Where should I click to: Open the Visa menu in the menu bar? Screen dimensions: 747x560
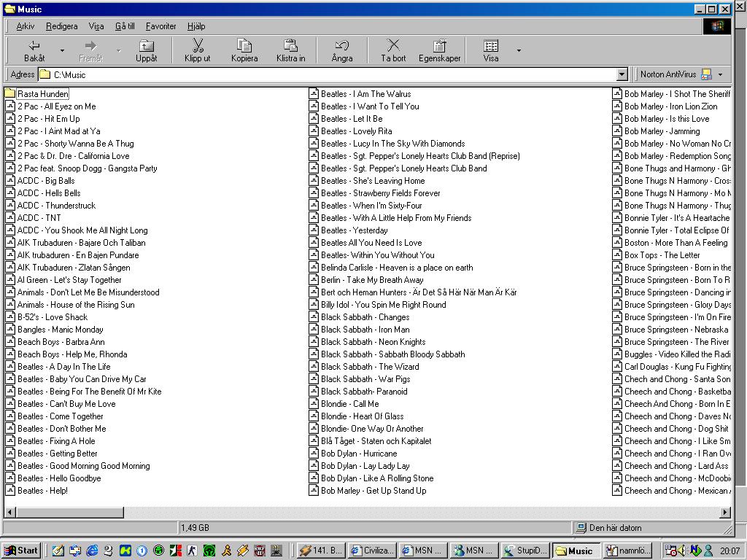click(x=96, y=26)
